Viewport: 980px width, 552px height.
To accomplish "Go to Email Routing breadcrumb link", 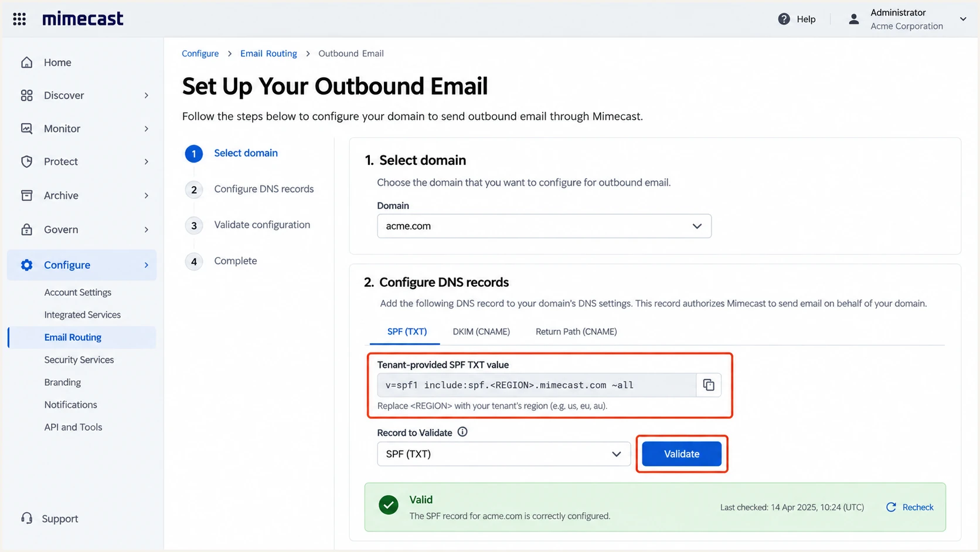I will tap(268, 53).
